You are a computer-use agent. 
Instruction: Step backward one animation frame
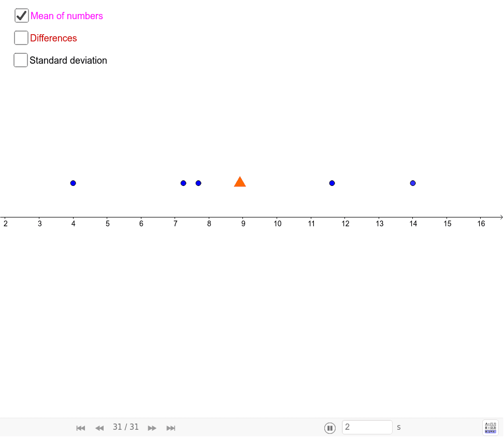click(x=99, y=428)
